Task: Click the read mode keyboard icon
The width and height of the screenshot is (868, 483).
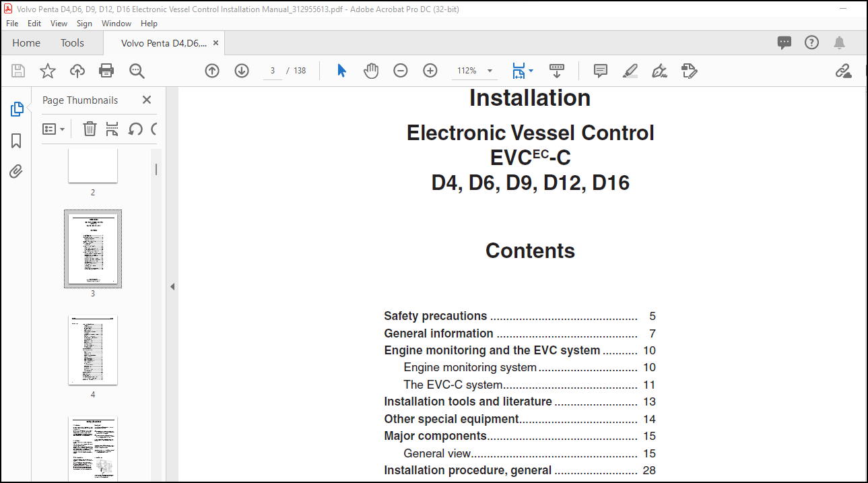Action: point(557,71)
